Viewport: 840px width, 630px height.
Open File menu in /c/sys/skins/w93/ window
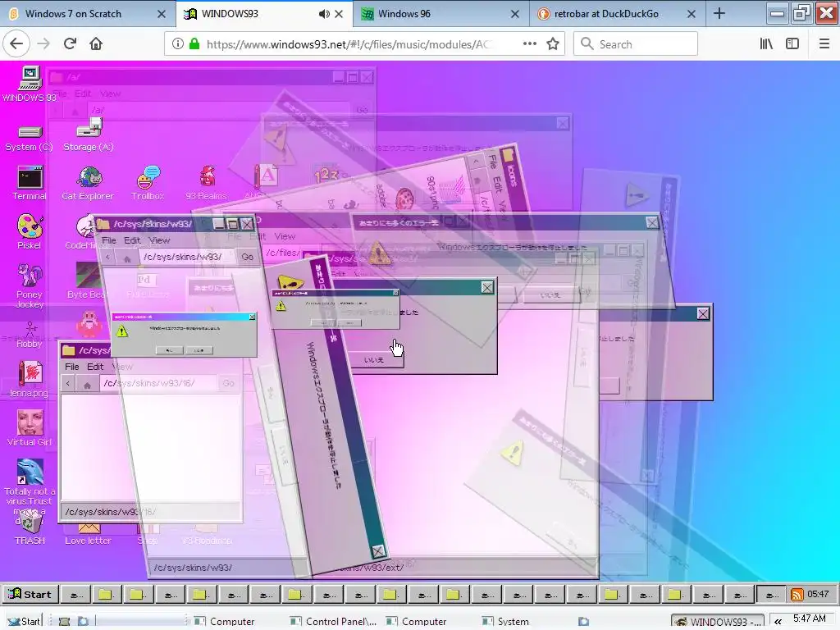click(x=109, y=240)
